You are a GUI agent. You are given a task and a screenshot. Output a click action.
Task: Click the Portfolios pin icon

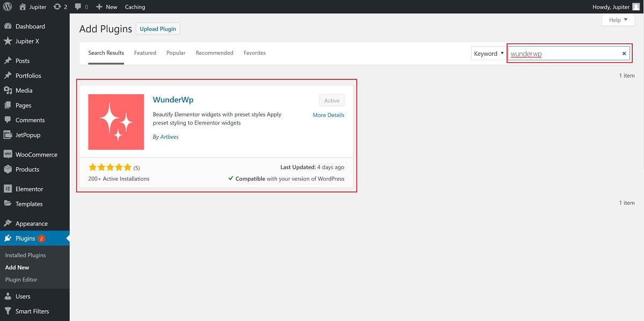pos(8,76)
